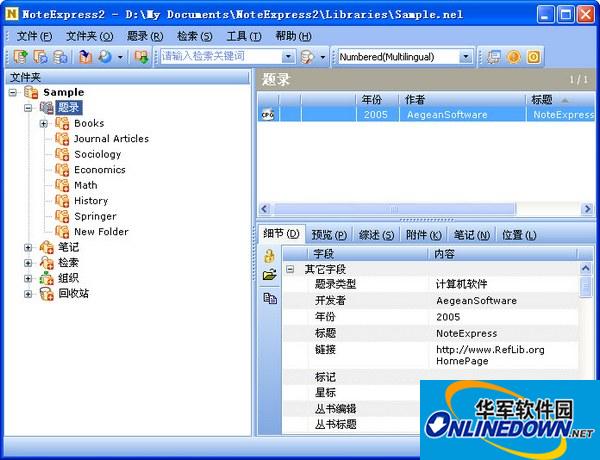This screenshot has height=460, width=600.
Task: Open the 工具 (T) menu
Action: coord(244,36)
